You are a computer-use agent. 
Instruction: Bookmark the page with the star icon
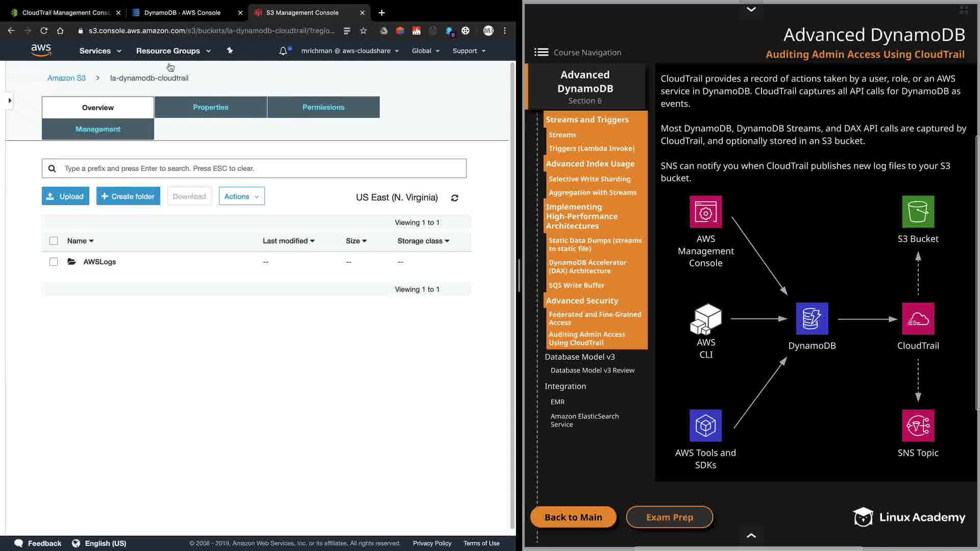(363, 31)
